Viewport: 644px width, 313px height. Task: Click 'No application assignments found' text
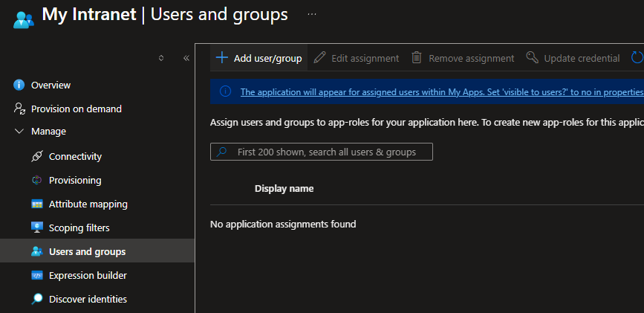coord(283,225)
